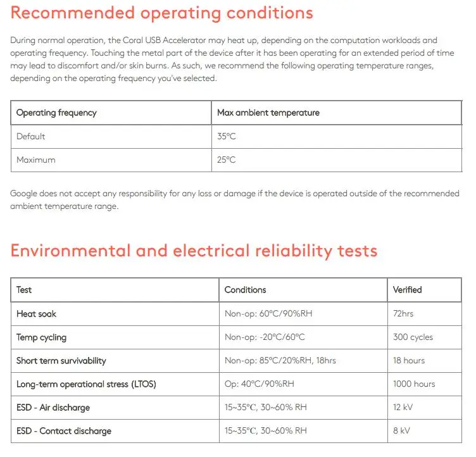Select the 'Conditions' column header

(x=246, y=290)
